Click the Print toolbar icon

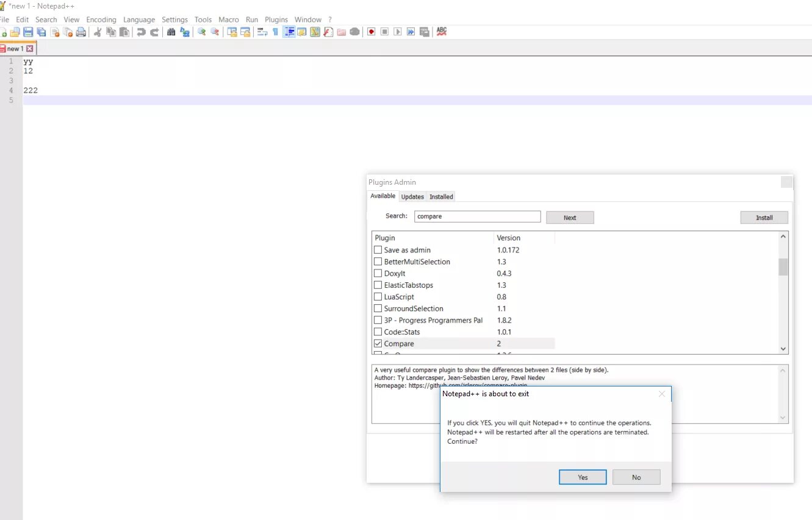coord(81,32)
